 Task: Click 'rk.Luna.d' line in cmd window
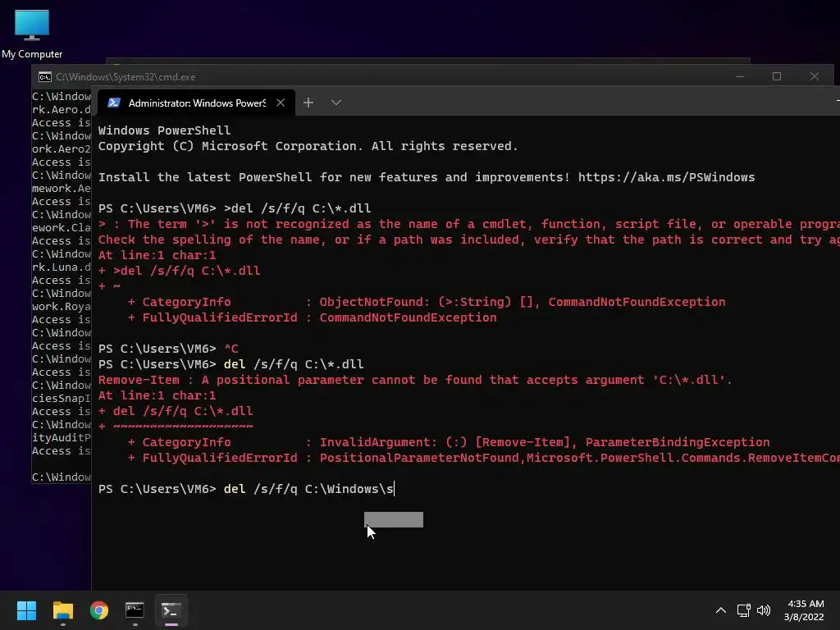[61, 267]
